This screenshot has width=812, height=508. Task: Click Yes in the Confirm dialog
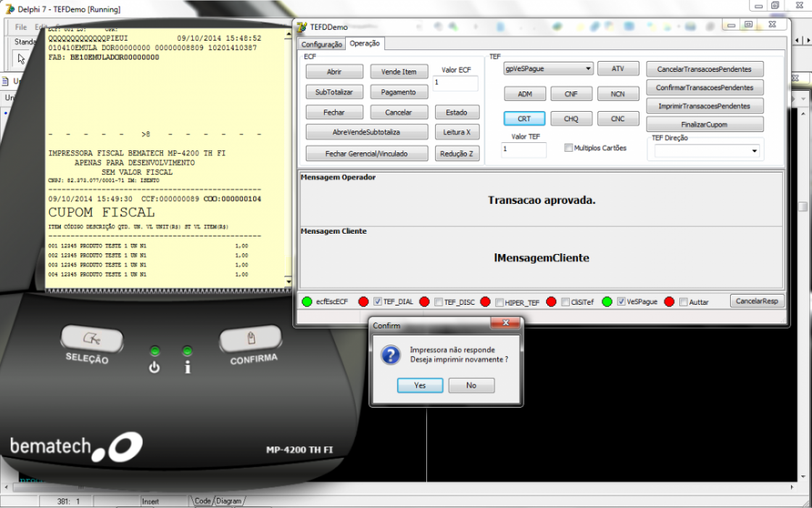click(x=420, y=385)
